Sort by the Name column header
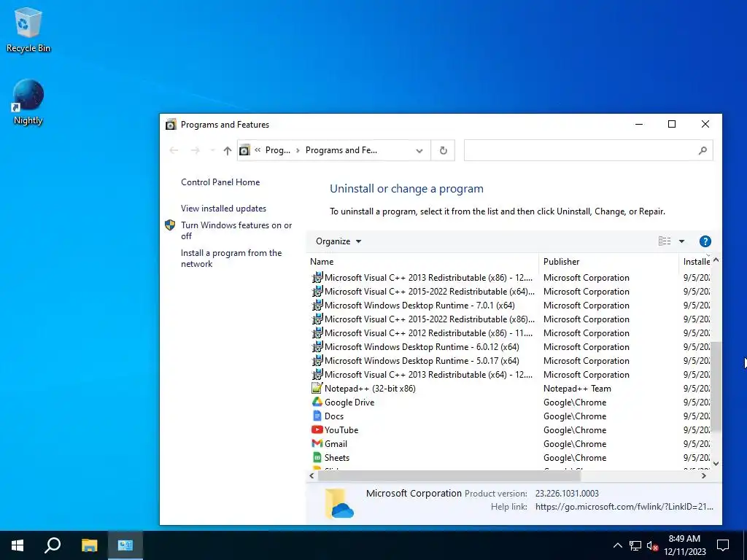The image size is (747, 560). (423, 262)
